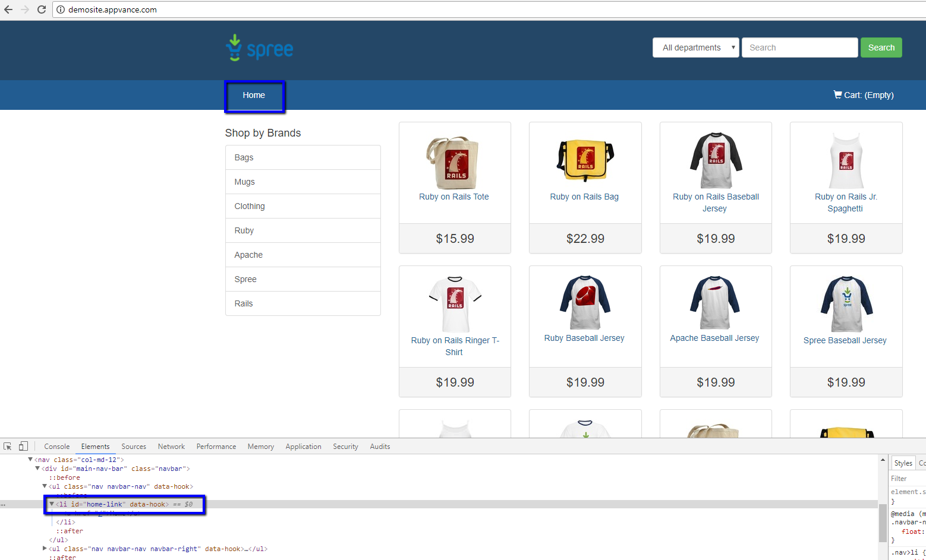Open Spree Baseball Jersey product image

click(x=846, y=304)
